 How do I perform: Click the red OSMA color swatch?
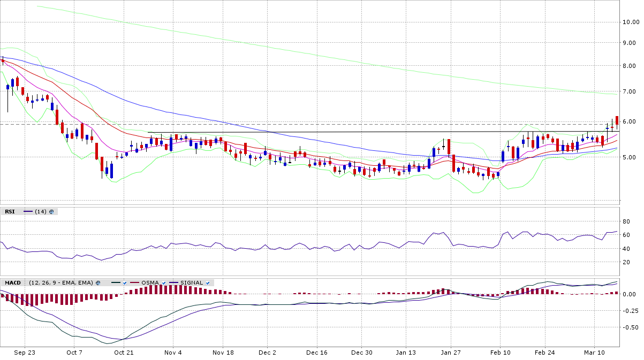(134, 283)
